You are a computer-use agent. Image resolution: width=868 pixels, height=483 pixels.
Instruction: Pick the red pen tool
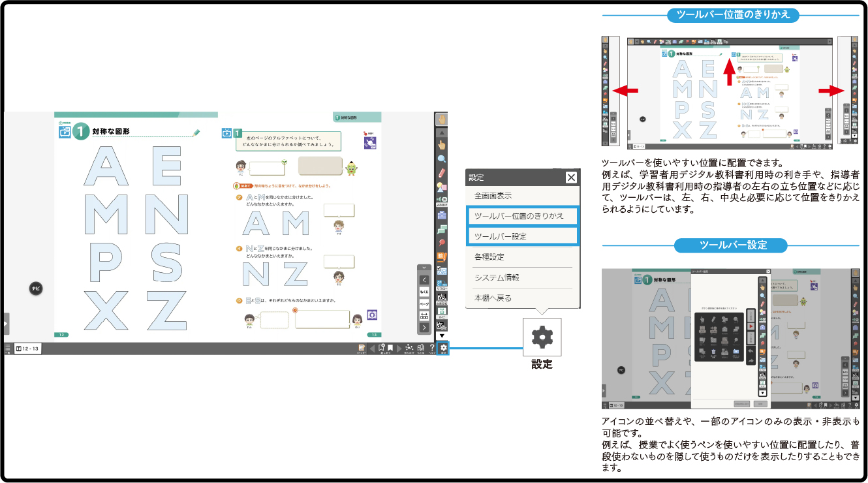point(442,173)
